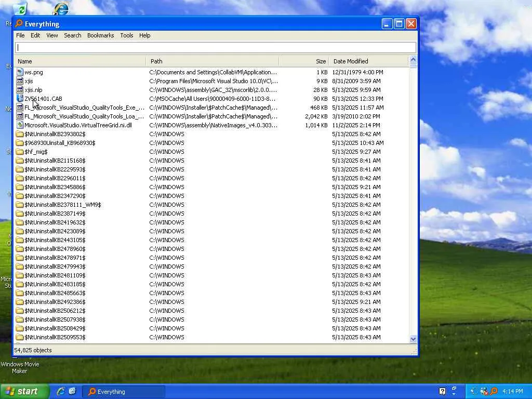Select the $NtUninstallKB2229593$ folder icon
Viewport: 532px width, 399px height.
(20, 169)
